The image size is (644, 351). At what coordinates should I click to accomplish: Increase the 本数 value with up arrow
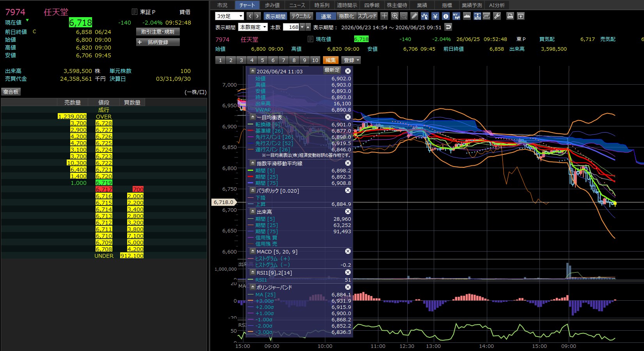point(308,27)
